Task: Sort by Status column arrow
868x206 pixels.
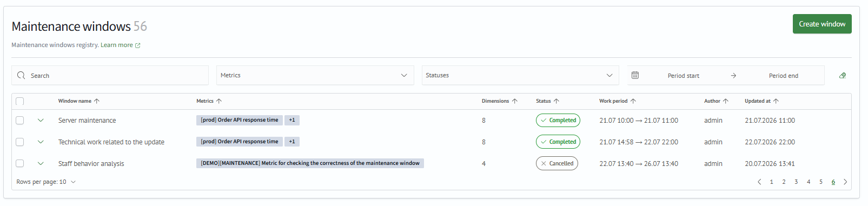Action: (556, 101)
